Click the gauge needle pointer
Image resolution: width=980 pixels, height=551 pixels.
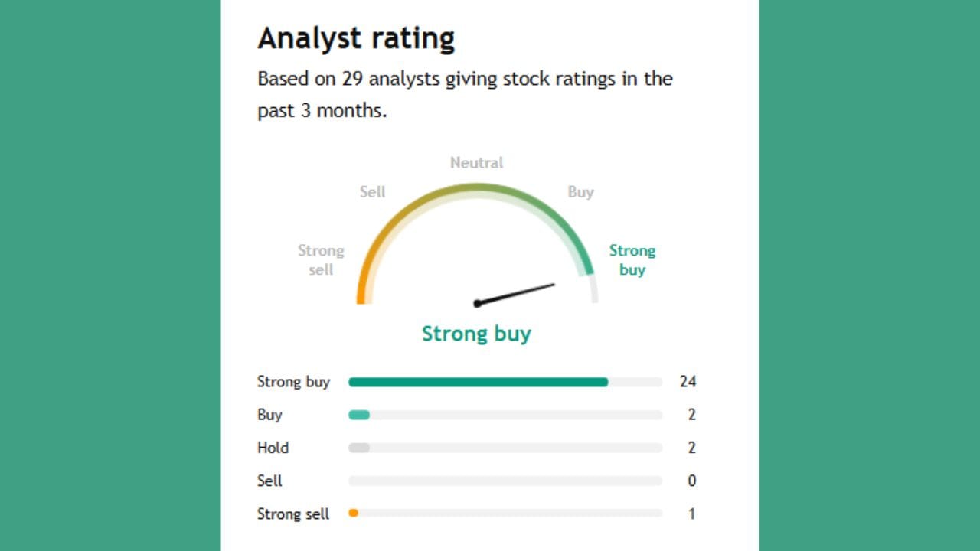tap(515, 294)
